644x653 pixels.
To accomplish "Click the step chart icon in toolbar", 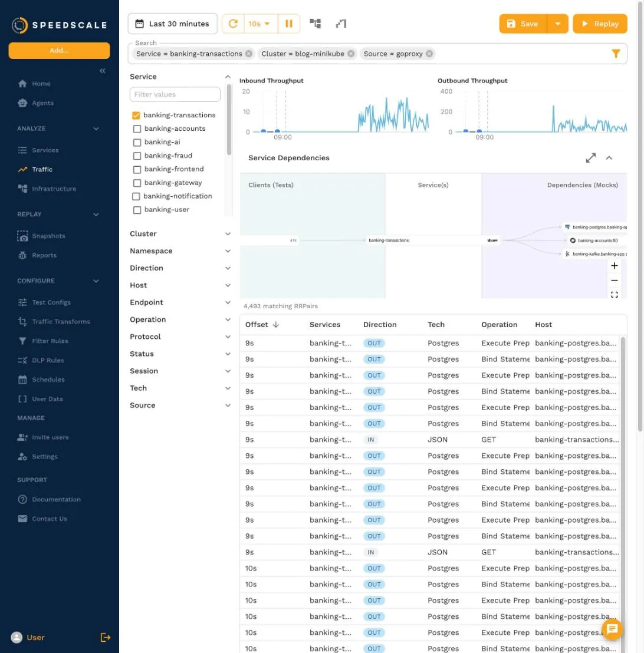I will [341, 24].
